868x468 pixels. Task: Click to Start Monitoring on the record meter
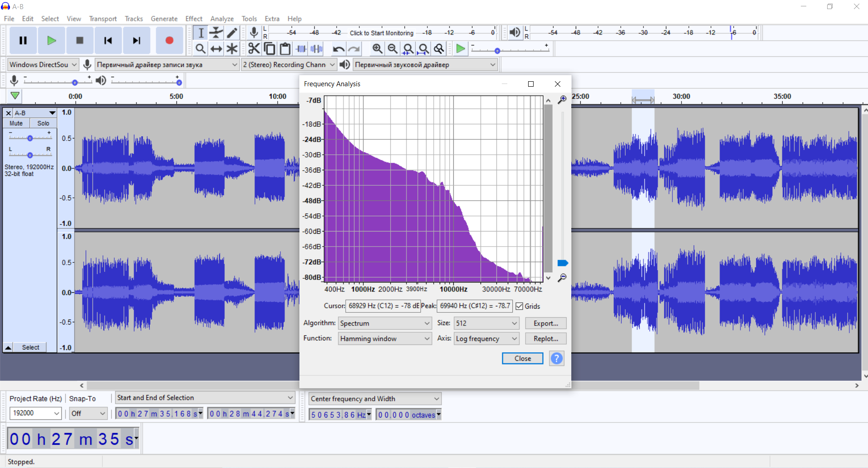coord(382,33)
